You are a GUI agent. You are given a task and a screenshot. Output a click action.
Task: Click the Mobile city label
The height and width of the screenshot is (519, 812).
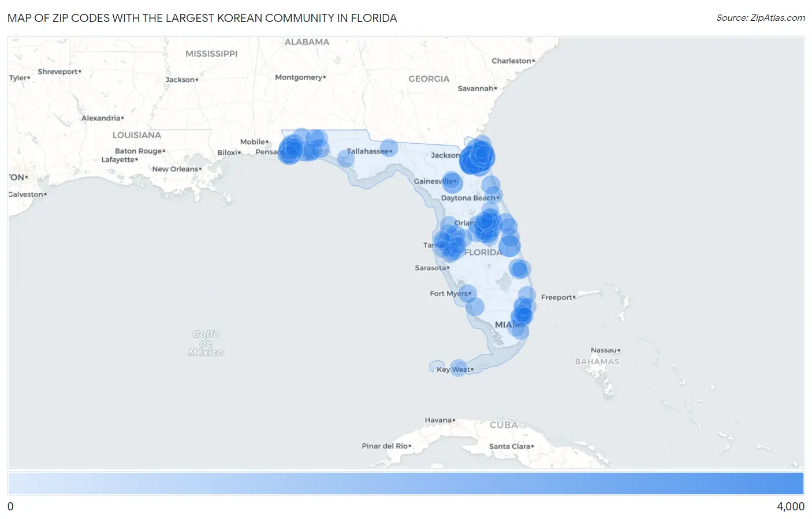click(253, 142)
